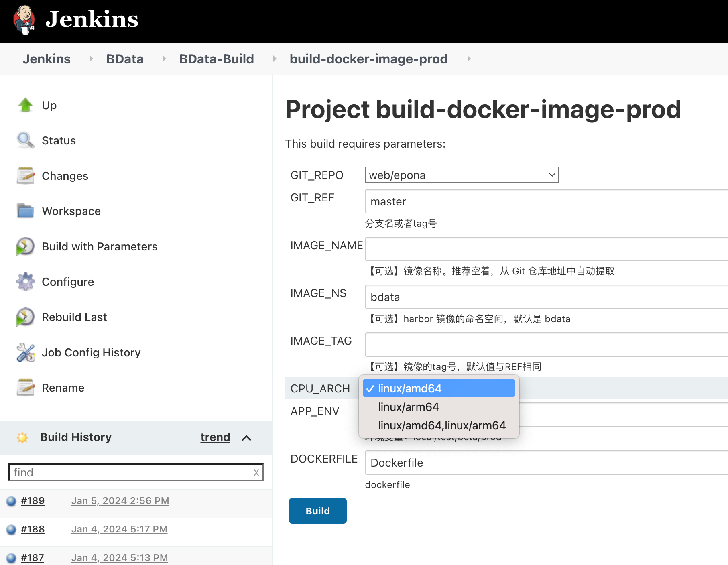Viewport: 728px width, 565px height.
Task: Click the Build History heading text
Action: point(76,437)
